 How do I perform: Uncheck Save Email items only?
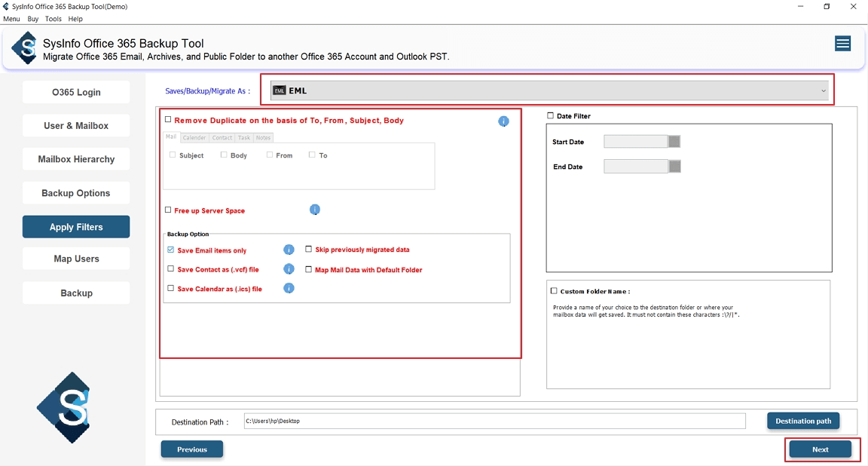click(170, 250)
